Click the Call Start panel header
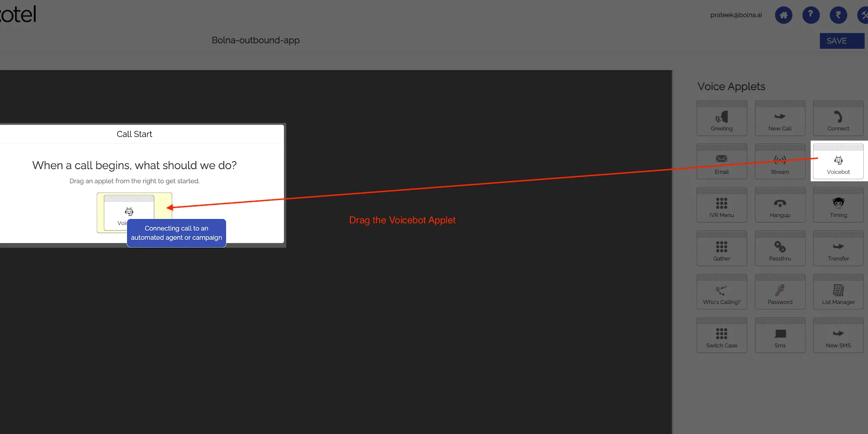The image size is (868, 434). [134, 134]
